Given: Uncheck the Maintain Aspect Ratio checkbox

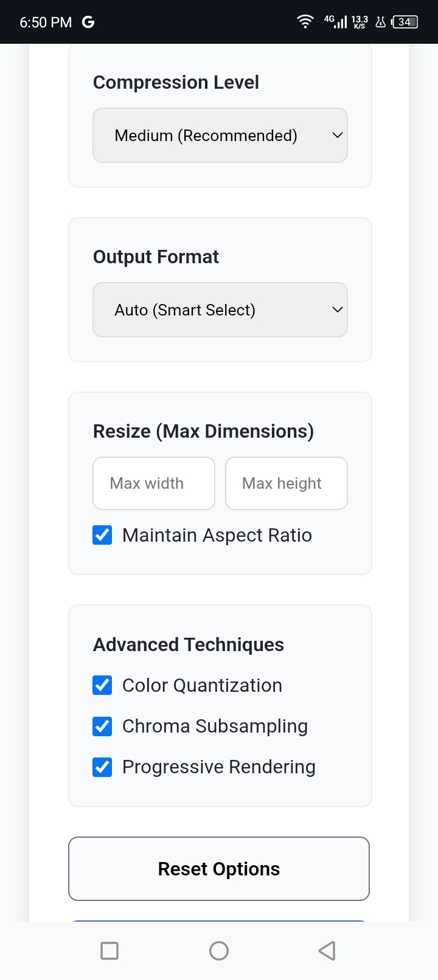Looking at the screenshot, I should point(102,535).
